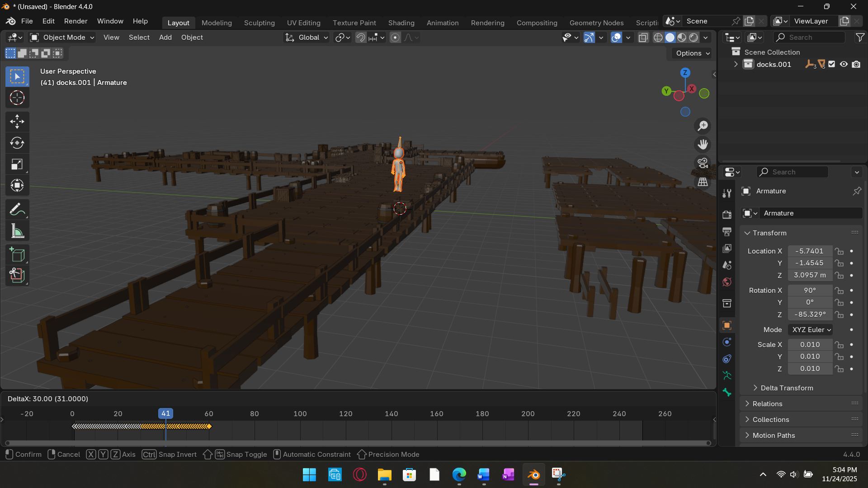Open the viewport Add menu
The image size is (868, 488).
click(x=165, y=38)
